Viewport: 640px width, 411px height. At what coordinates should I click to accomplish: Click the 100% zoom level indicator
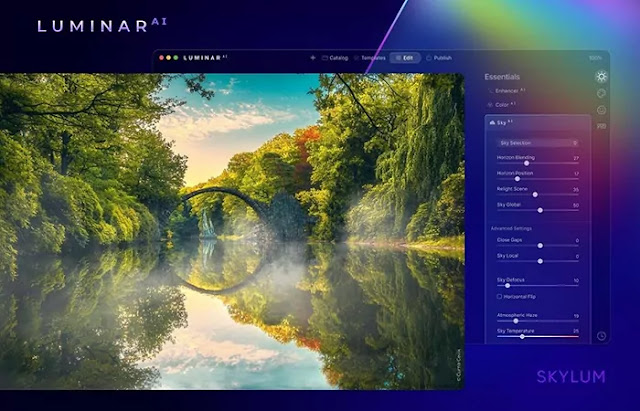point(595,58)
